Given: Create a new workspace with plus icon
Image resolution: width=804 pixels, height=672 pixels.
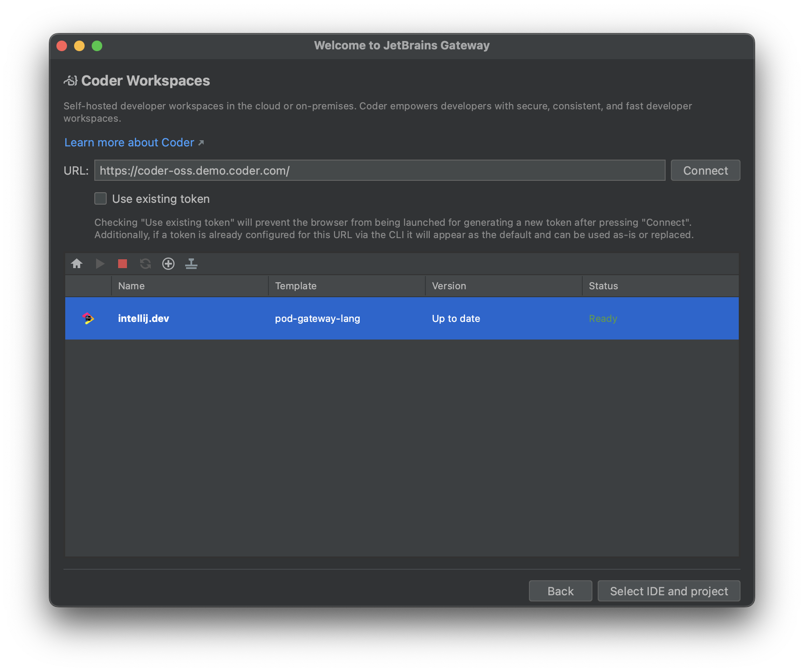Looking at the screenshot, I should tap(168, 264).
